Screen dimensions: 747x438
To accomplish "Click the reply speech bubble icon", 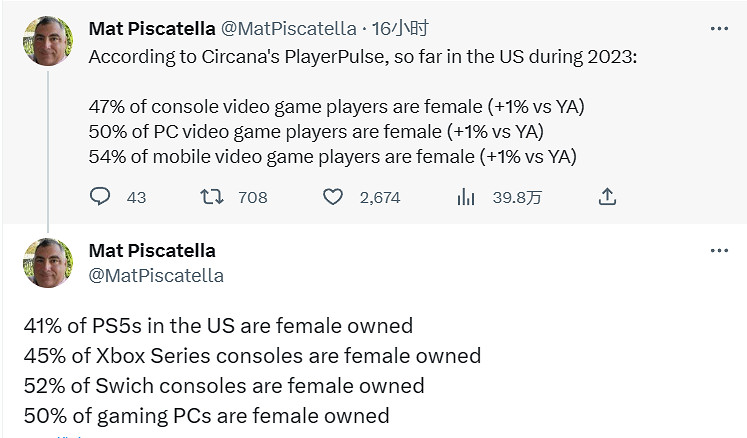I will click(100, 197).
